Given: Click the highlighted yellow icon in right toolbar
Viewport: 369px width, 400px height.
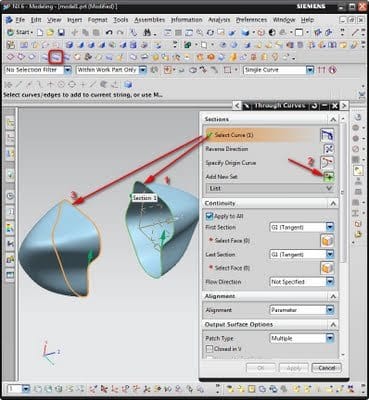Looking at the screenshot, I should click(358, 171).
